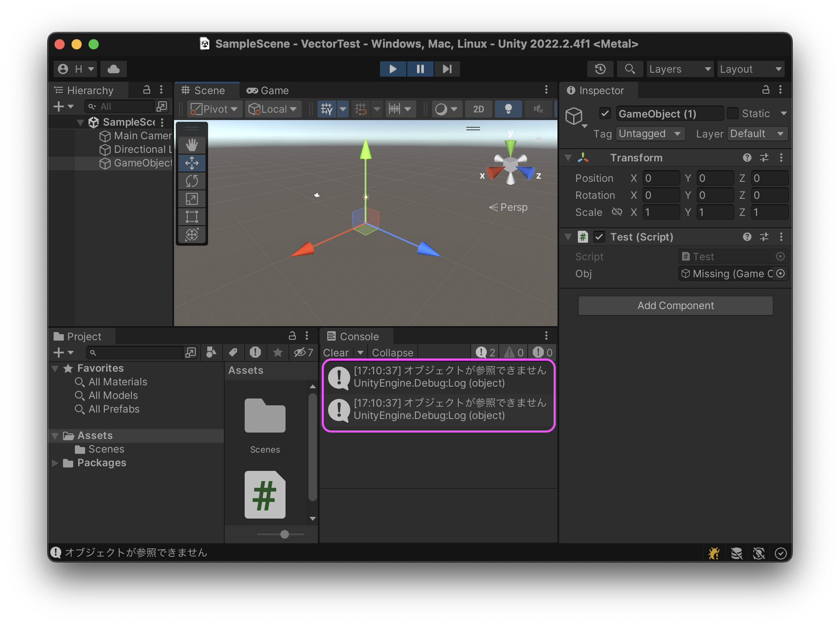
Task: Click the Play button
Action: [x=393, y=69]
